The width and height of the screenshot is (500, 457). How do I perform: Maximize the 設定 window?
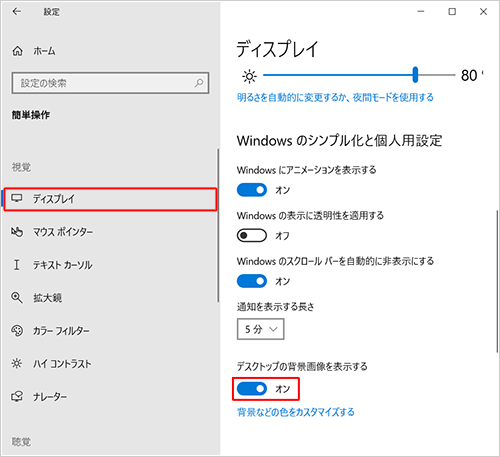tap(452, 12)
